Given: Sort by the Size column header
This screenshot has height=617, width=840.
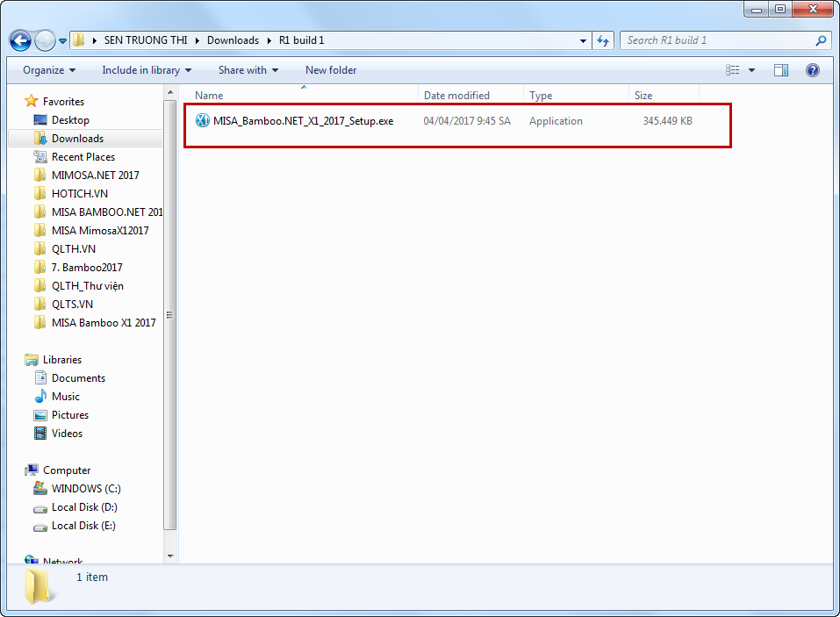Looking at the screenshot, I should click(x=664, y=95).
